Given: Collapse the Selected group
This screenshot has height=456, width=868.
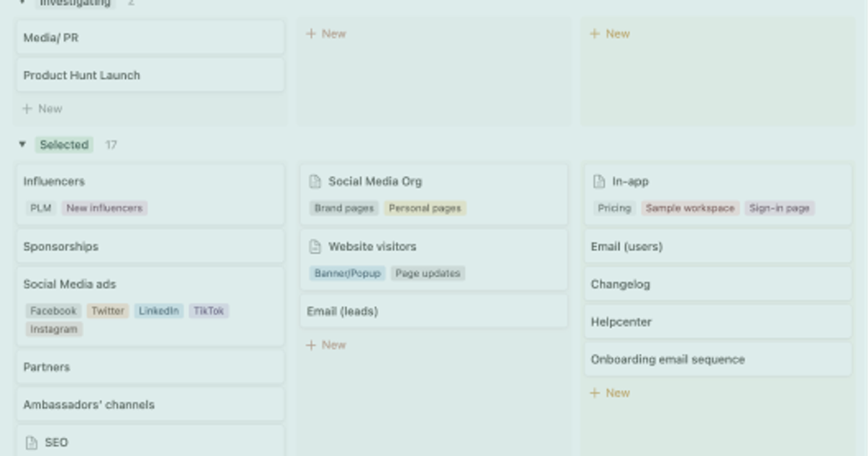Looking at the screenshot, I should coord(22,145).
